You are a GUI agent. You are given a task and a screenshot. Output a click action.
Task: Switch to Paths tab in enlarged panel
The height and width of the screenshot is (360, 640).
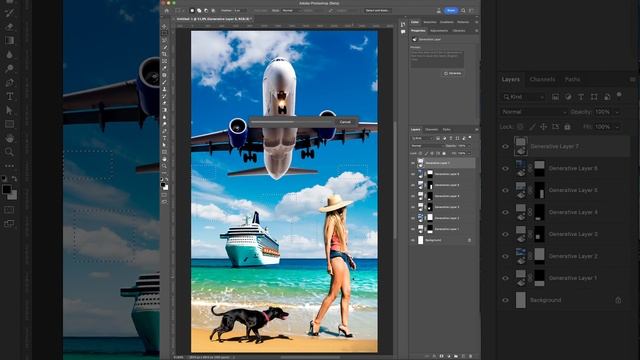click(x=572, y=79)
